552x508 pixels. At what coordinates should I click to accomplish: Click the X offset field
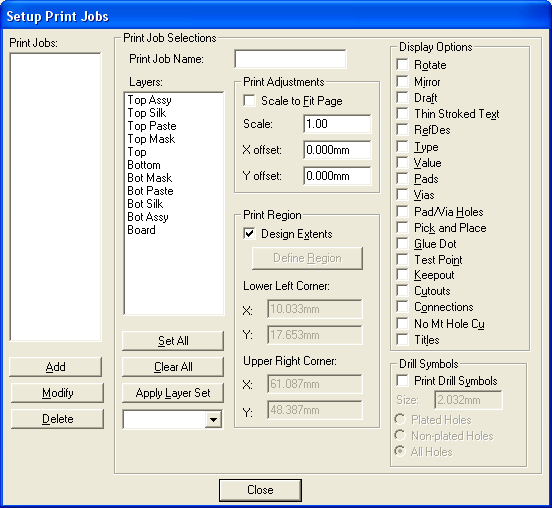coord(337,150)
